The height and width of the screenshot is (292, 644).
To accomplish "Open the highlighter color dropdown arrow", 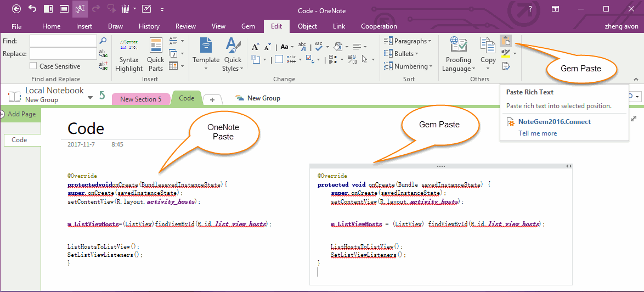I will [x=515, y=53].
